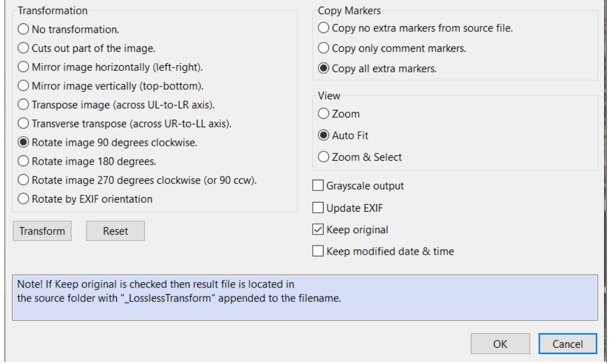Select the No transformation radio option
This screenshot has height=364, width=609.
click(x=23, y=29)
